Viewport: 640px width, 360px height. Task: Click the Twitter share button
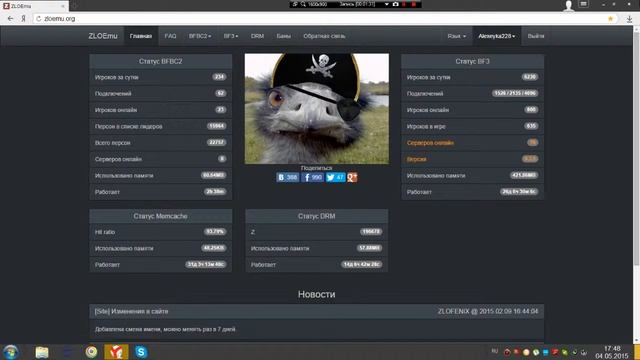(x=336, y=177)
